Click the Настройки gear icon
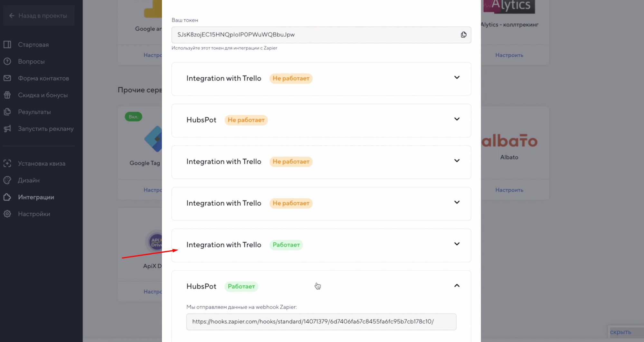Viewport: 644px width, 342px height. click(x=7, y=214)
